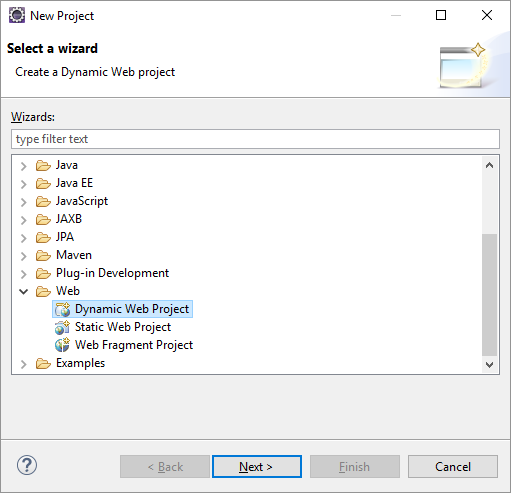This screenshot has height=493, width=511.
Task: Open help via question mark icon
Action: click(27, 465)
